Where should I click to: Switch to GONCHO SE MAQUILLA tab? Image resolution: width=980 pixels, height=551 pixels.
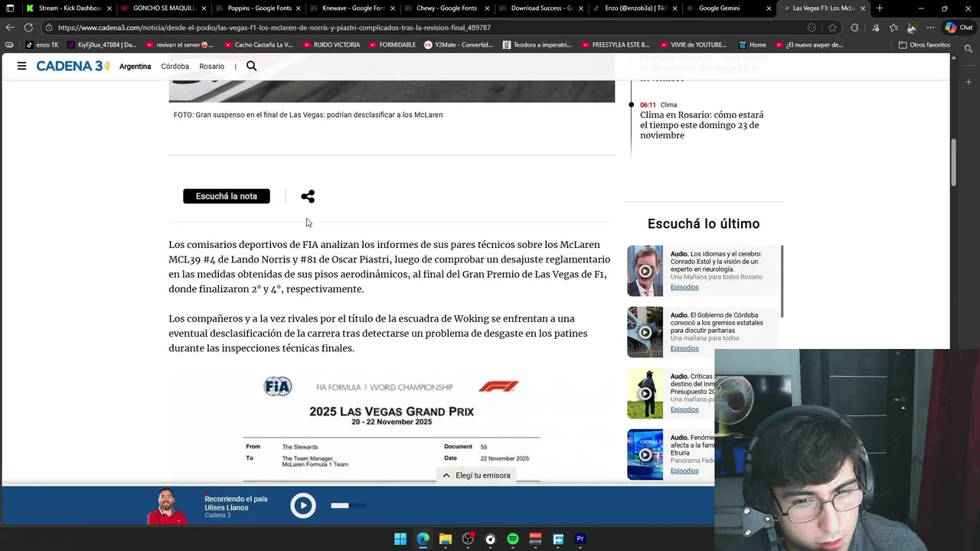[x=162, y=8]
